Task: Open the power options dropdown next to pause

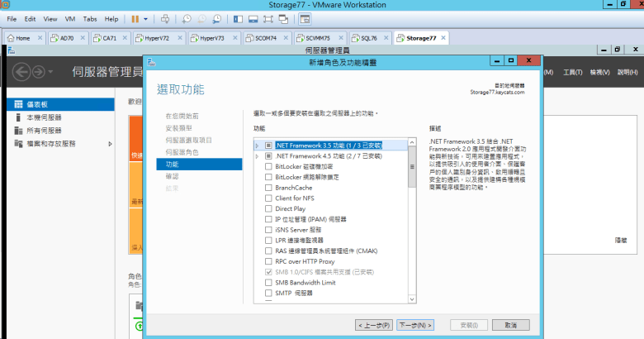Action: [146, 18]
